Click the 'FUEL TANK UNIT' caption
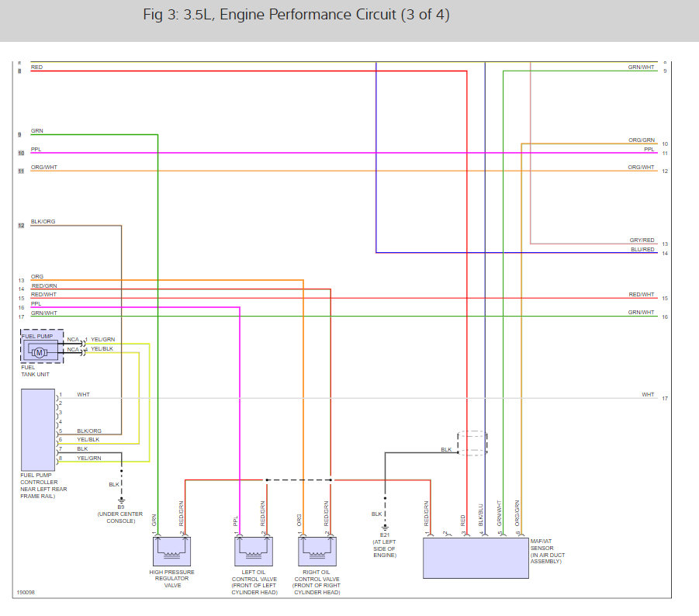This screenshot has width=699, height=616. coord(35,371)
